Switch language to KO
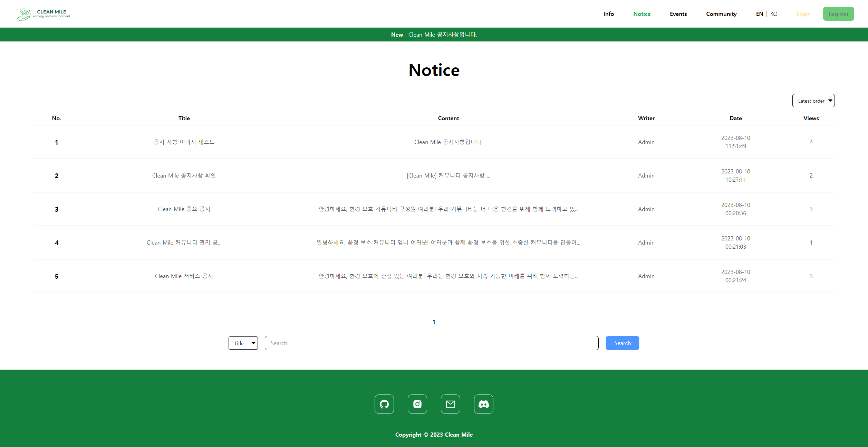868x447 pixels. tap(774, 14)
